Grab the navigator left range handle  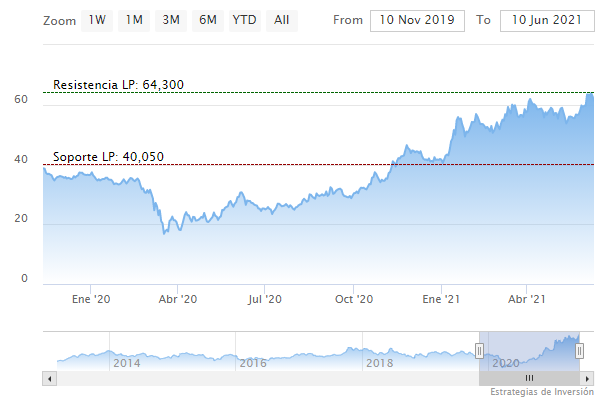coord(479,350)
